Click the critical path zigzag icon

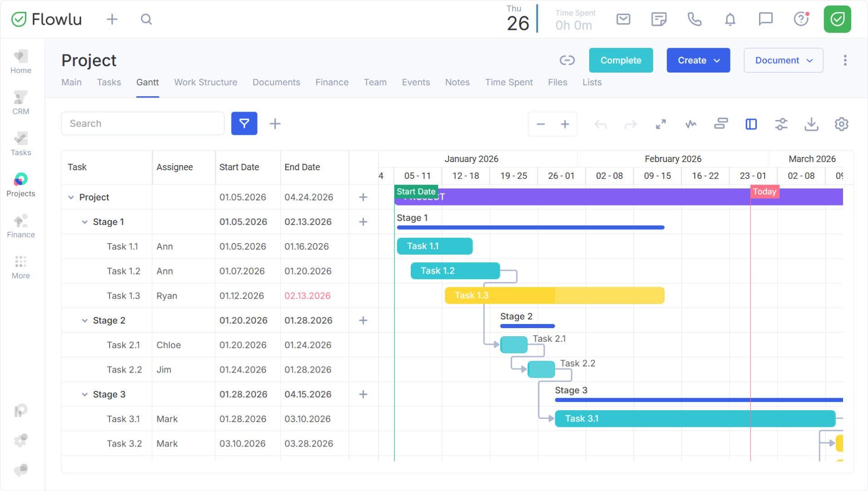click(690, 124)
